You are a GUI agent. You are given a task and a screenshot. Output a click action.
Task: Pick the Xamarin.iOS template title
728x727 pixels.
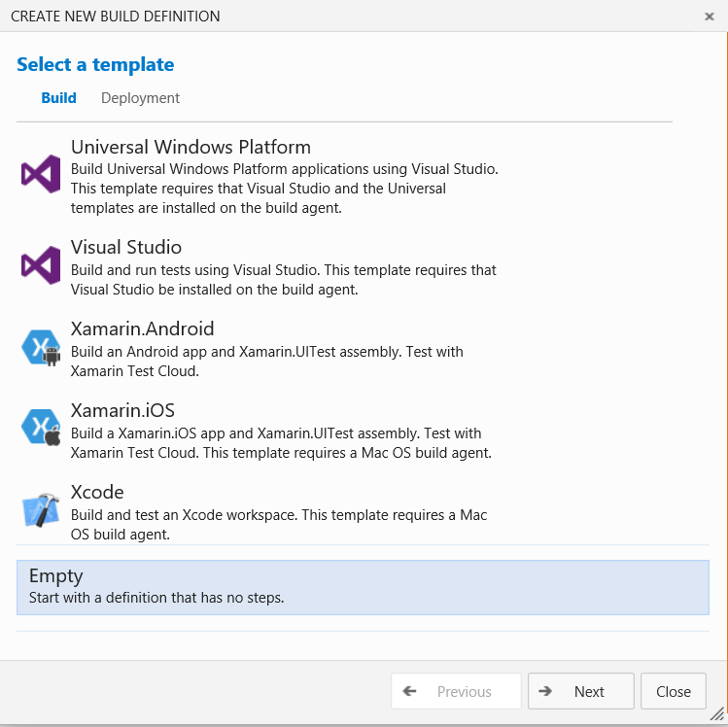122,410
